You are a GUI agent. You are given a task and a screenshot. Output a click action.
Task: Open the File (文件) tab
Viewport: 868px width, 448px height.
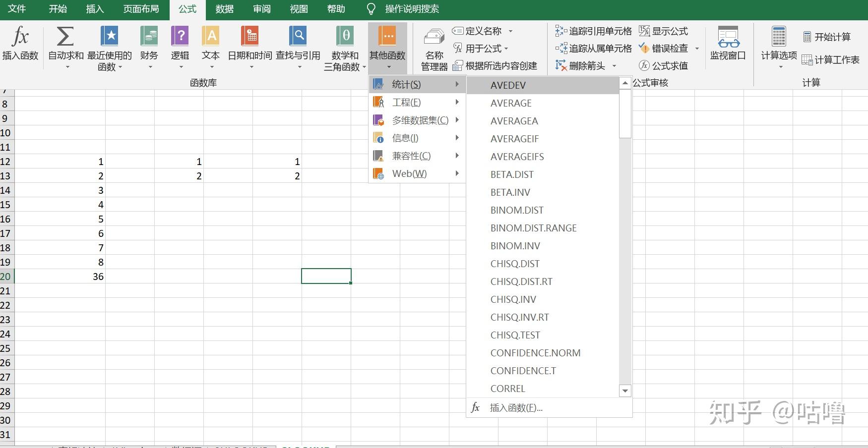coord(17,9)
